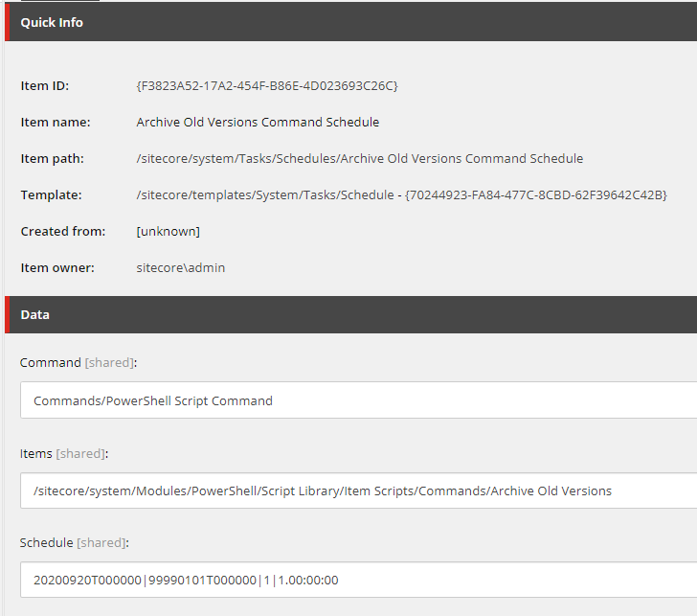The image size is (697, 616).
Task: Click the Created from label
Action: [x=63, y=231]
